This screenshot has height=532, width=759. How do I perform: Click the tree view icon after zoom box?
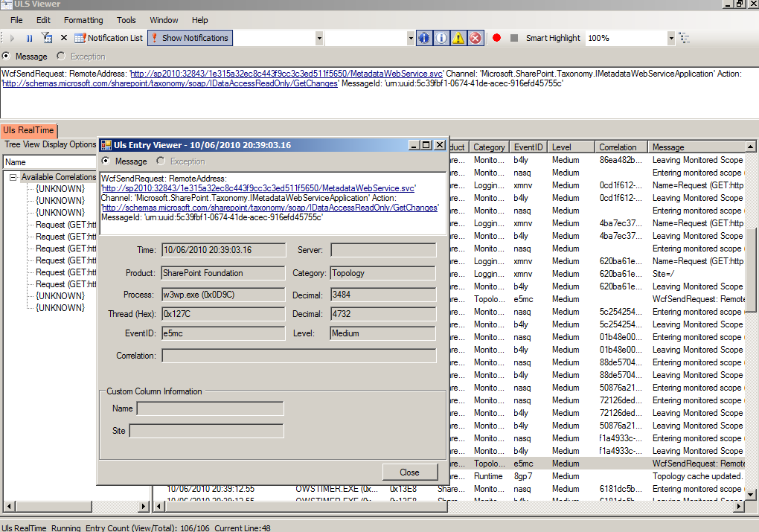point(684,38)
